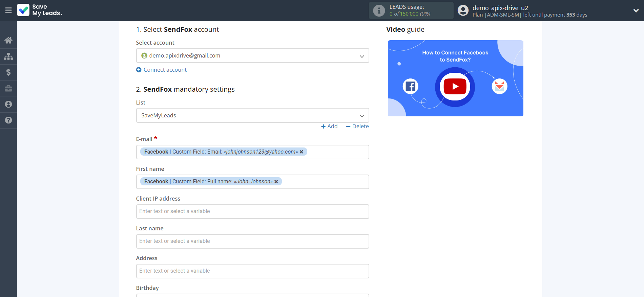Click Add to create a list
Image resolution: width=644 pixels, height=297 pixels.
click(x=329, y=126)
